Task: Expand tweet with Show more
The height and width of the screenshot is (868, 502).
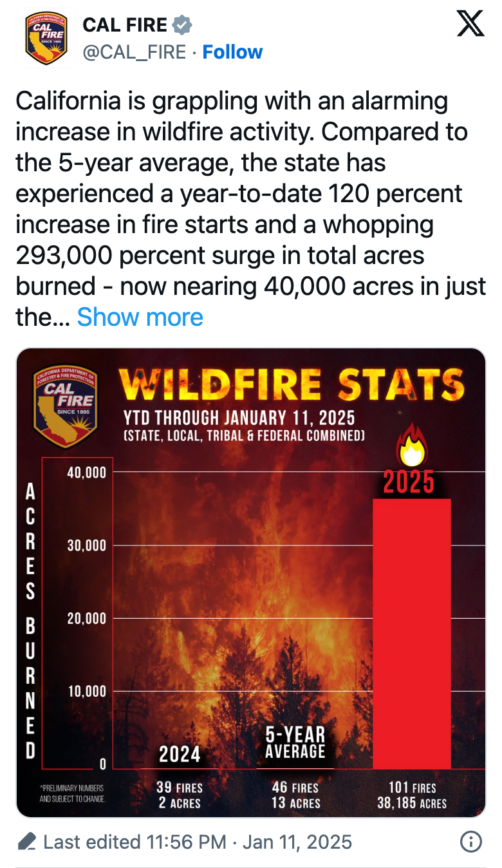Action: tap(140, 317)
